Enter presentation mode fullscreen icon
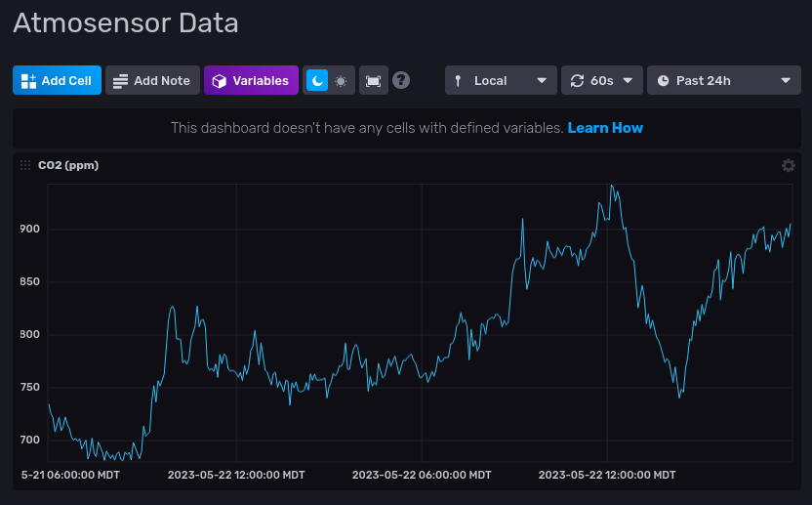 373,80
